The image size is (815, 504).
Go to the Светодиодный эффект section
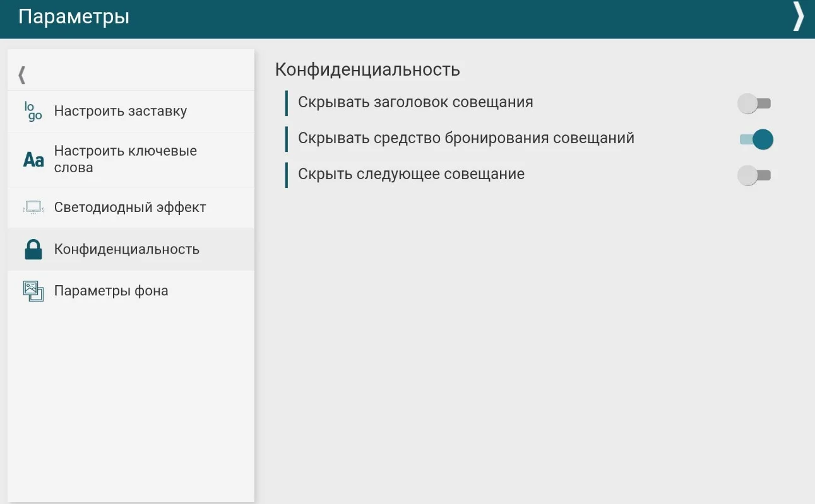pos(130,208)
